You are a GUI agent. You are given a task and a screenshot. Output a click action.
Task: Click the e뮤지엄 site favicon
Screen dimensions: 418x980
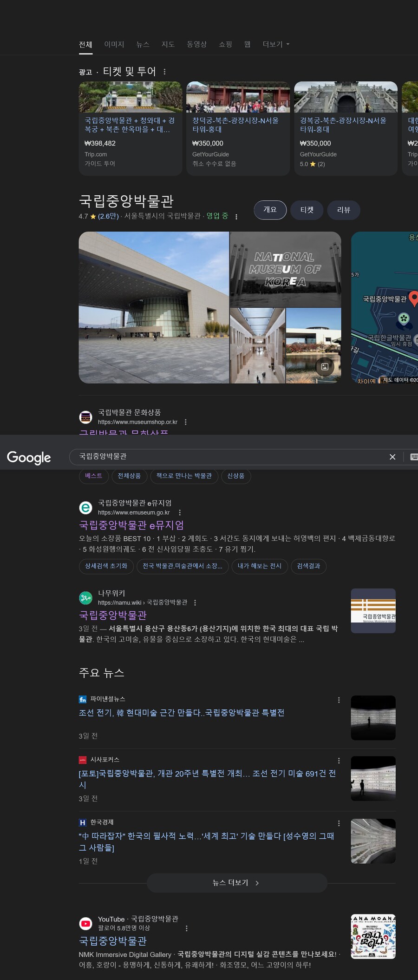coord(85,508)
